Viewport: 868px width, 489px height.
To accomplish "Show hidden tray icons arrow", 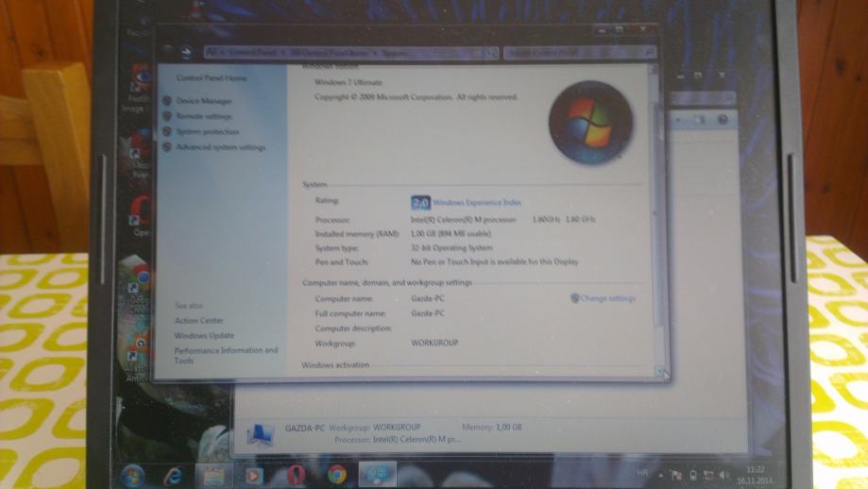I will click(660, 475).
